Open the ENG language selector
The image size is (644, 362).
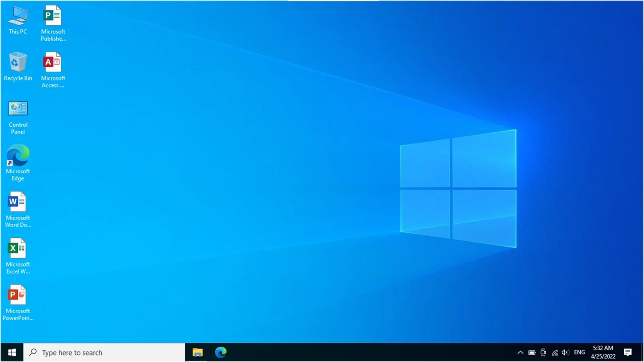coord(579,352)
